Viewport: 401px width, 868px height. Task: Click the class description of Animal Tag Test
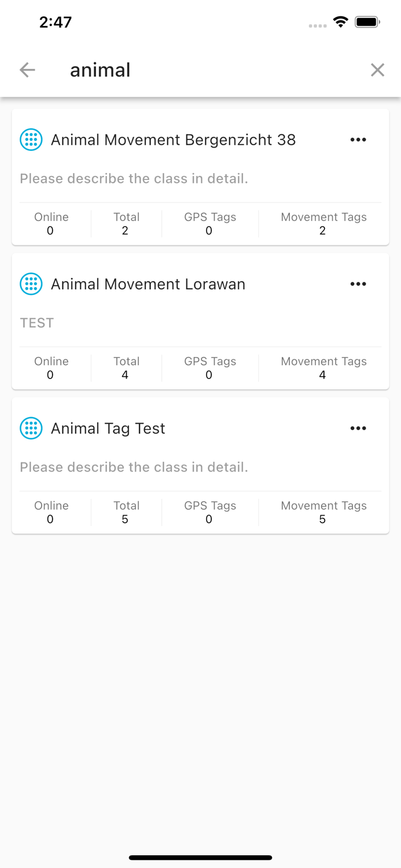134,467
